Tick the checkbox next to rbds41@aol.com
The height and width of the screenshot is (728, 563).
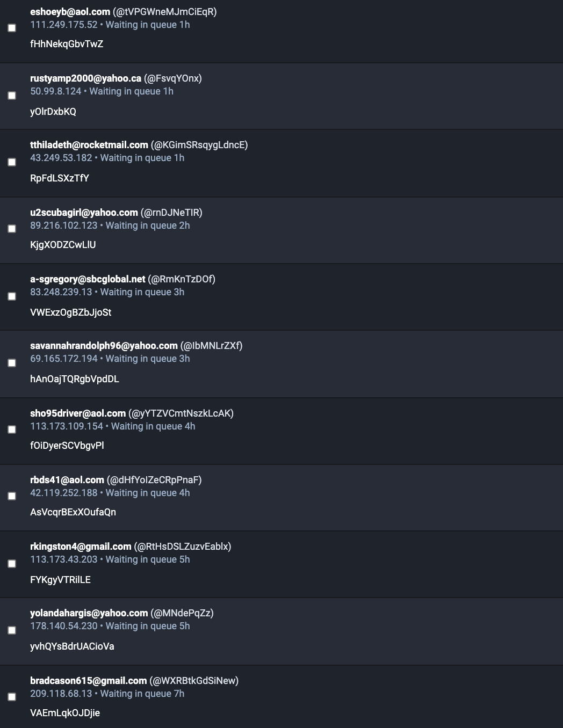tap(12, 496)
